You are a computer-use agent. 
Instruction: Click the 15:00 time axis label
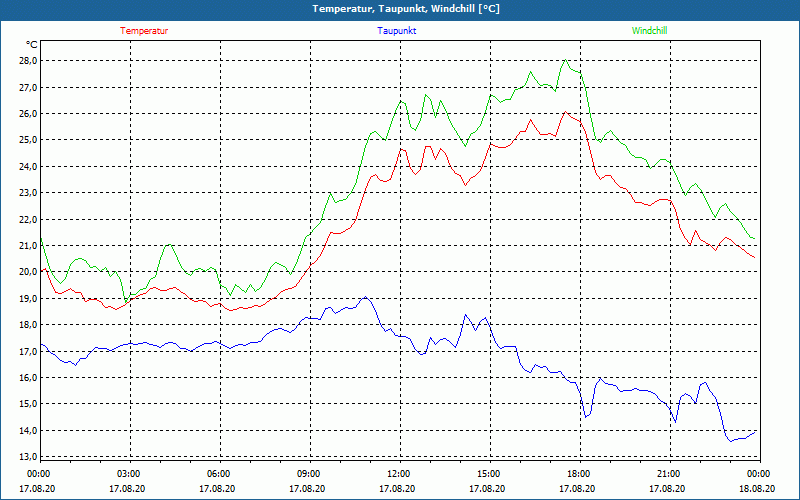pyautogui.click(x=490, y=474)
